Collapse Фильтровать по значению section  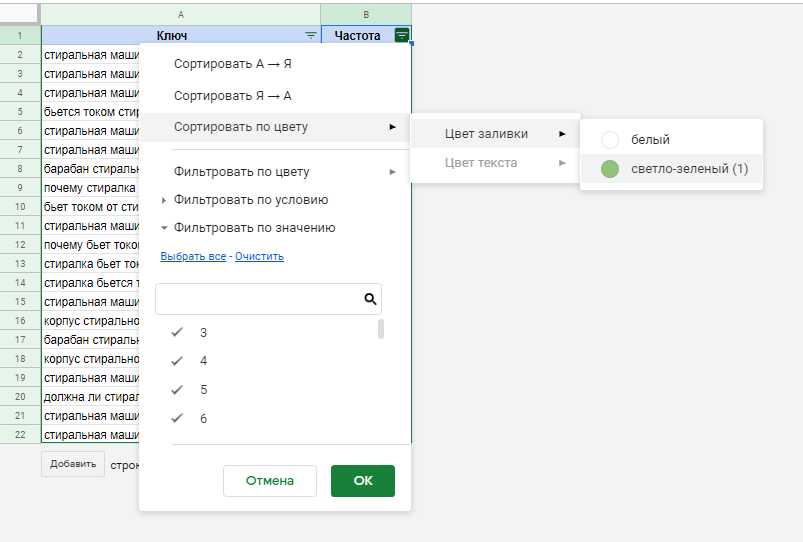pyautogui.click(x=254, y=228)
